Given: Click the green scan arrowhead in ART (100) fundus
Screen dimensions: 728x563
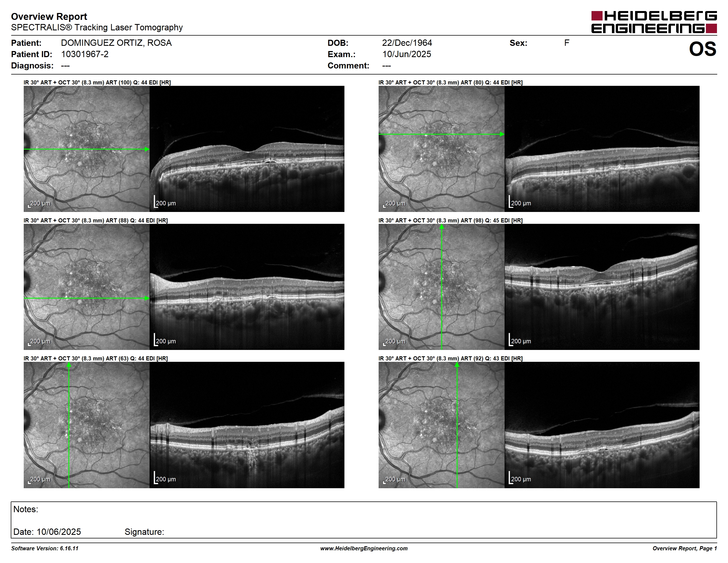Looking at the screenshot, I should click(x=147, y=149).
